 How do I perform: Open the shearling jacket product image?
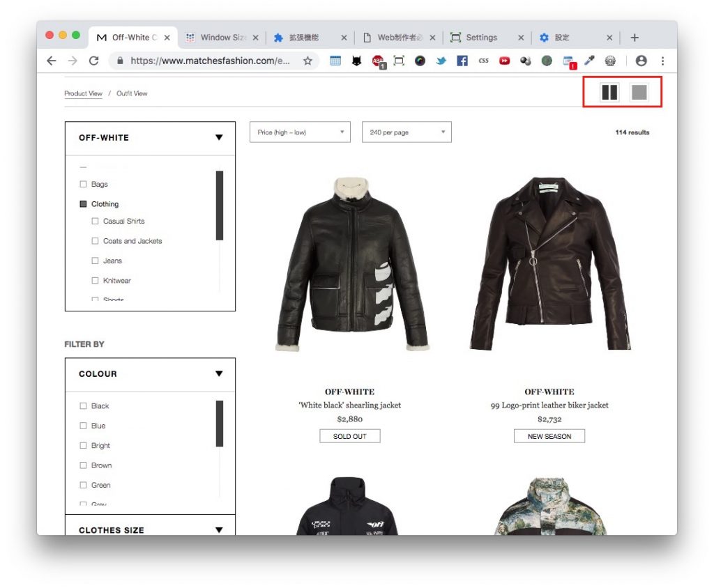coord(351,264)
